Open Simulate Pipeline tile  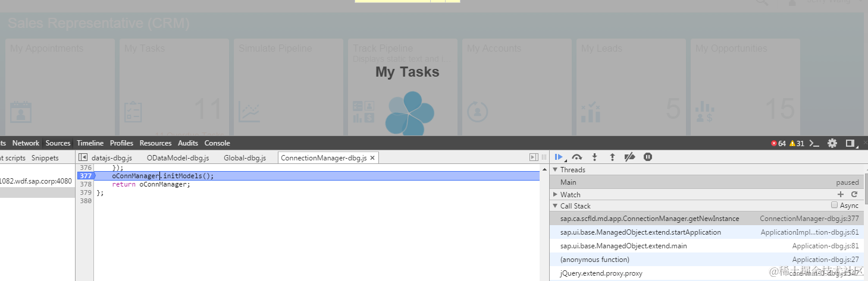[288, 87]
